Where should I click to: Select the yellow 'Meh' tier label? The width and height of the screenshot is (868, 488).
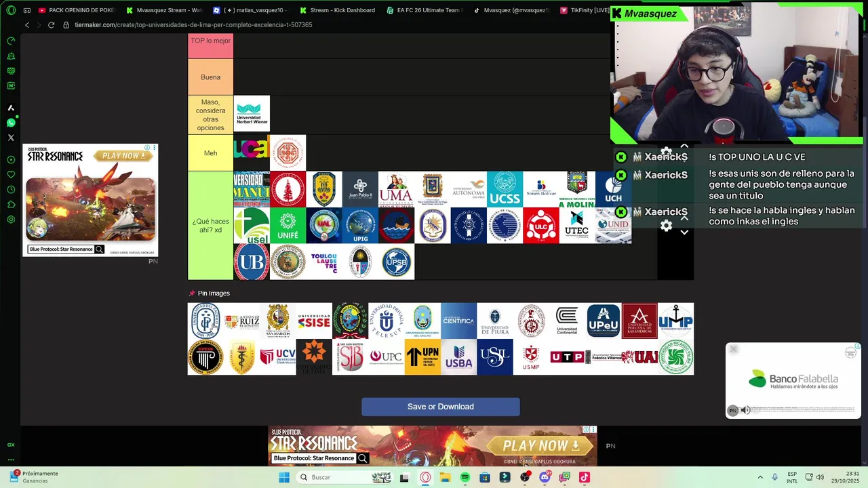point(210,153)
